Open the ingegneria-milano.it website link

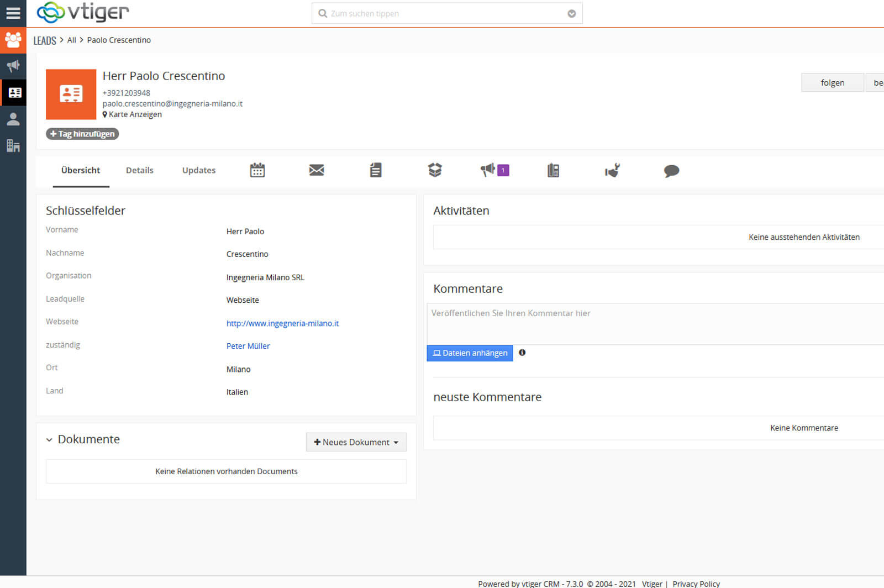pos(282,323)
